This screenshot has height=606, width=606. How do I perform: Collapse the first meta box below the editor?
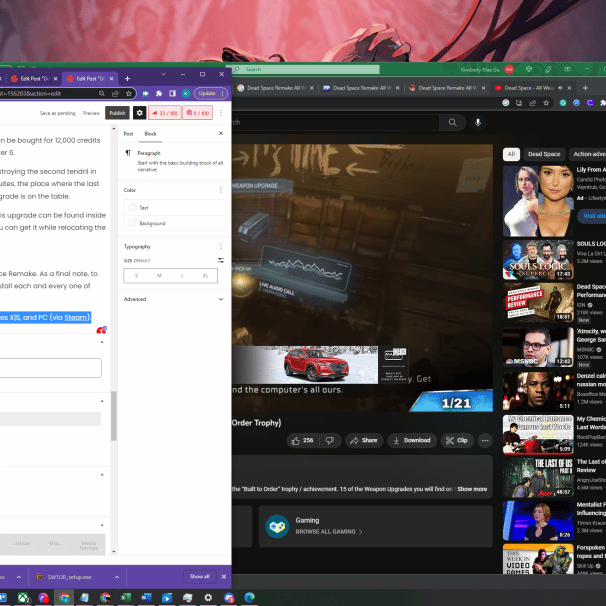[x=102, y=342]
